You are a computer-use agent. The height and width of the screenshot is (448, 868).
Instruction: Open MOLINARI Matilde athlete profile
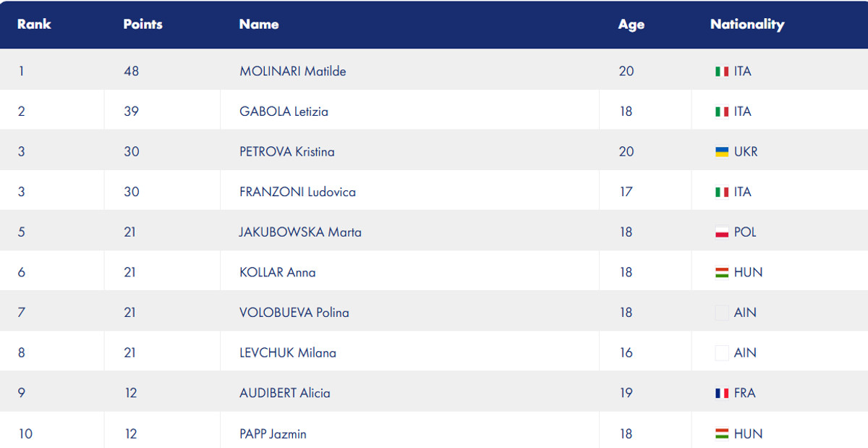pyautogui.click(x=292, y=72)
